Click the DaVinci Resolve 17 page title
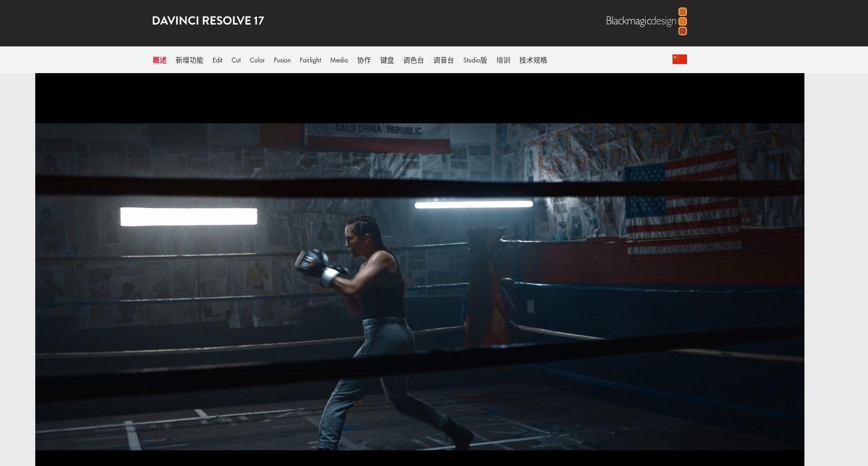 click(x=208, y=21)
